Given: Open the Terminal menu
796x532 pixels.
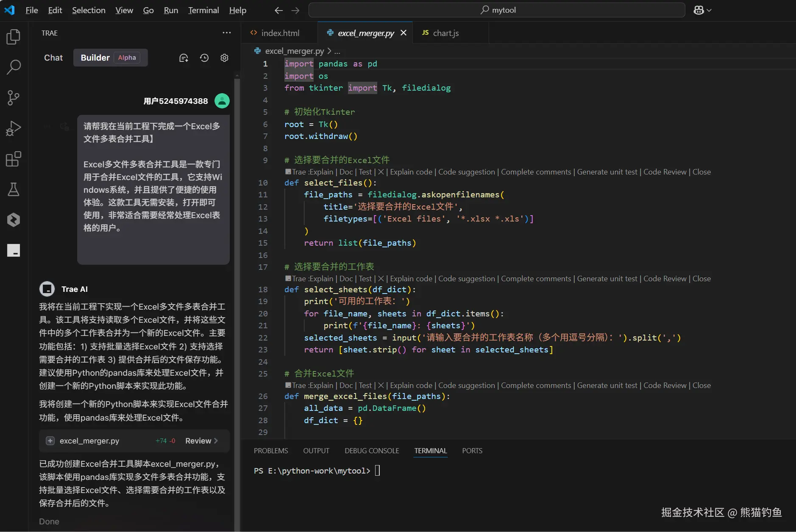Looking at the screenshot, I should point(203,10).
